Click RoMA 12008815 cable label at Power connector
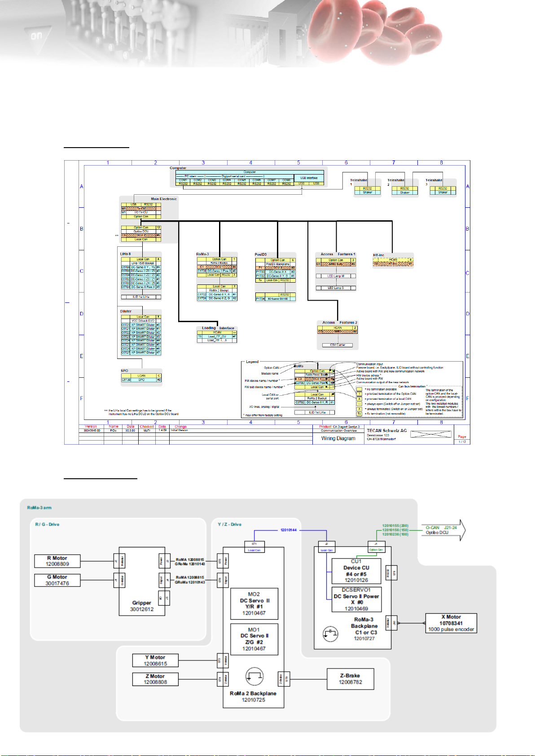This screenshot has width=535, height=756. (190, 559)
